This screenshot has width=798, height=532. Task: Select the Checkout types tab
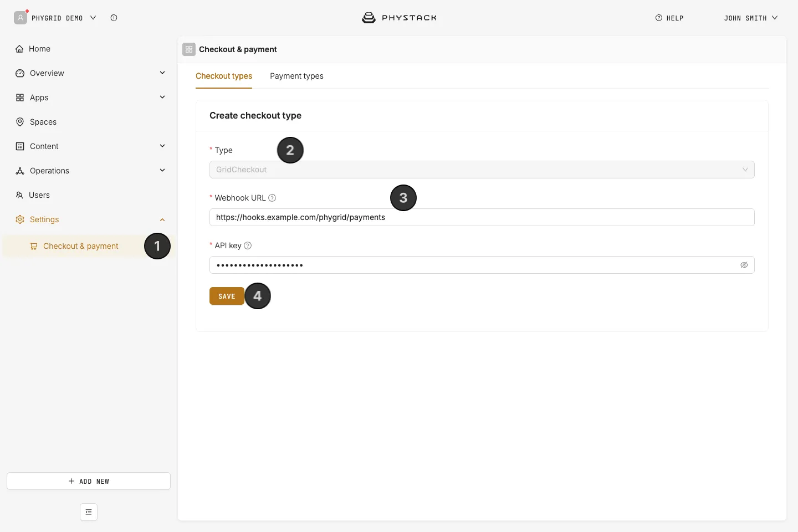pyautogui.click(x=224, y=76)
